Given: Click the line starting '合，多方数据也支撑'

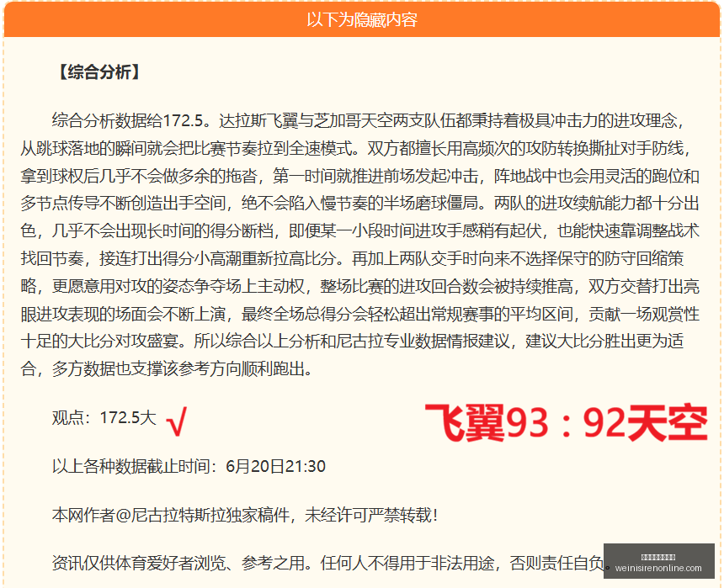Looking at the screenshot, I should click(168, 368).
